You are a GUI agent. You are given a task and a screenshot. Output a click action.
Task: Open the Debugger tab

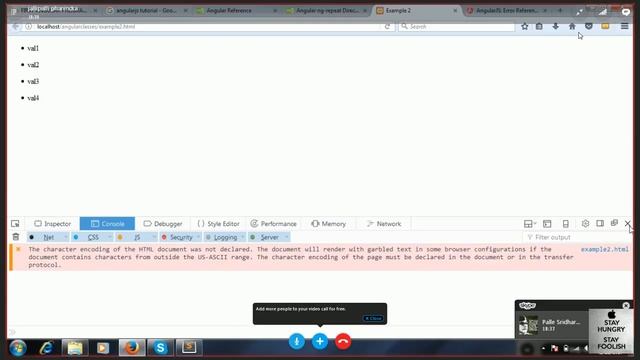(163, 224)
